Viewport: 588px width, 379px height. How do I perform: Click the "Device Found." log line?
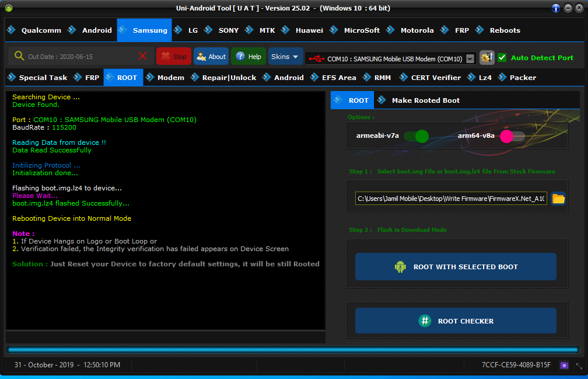pos(36,105)
